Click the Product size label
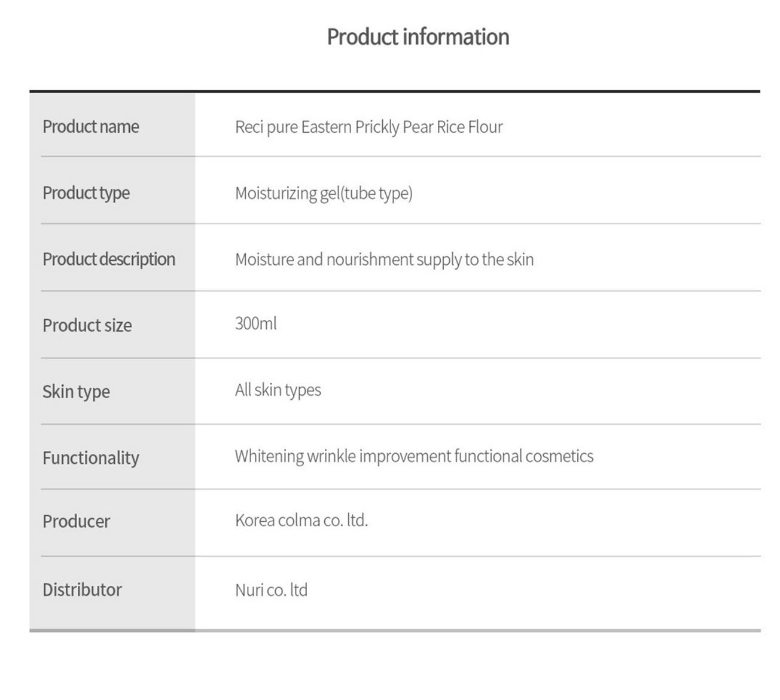This screenshot has width=780, height=700. (x=87, y=326)
